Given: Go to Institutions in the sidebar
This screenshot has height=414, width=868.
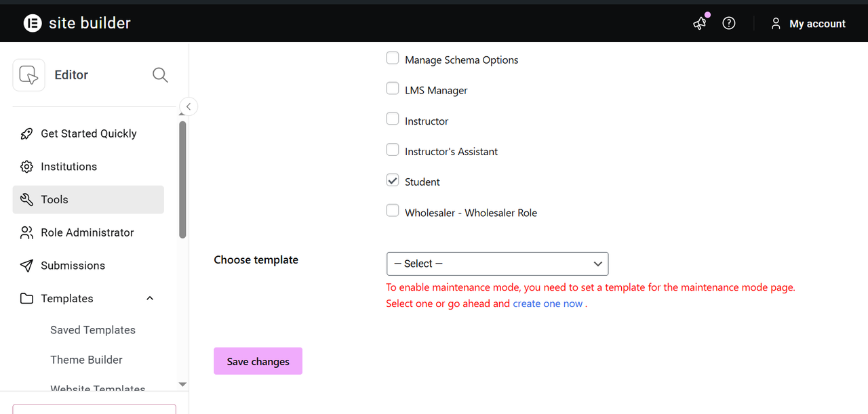Looking at the screenshot, I should 88,167.
